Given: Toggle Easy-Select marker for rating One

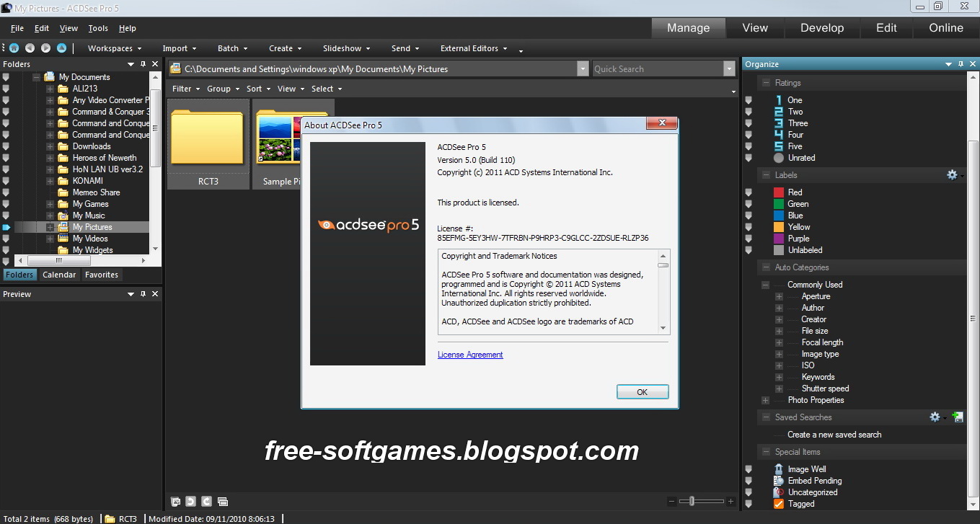Looking at the screenshot, I should tap(749, 100).
